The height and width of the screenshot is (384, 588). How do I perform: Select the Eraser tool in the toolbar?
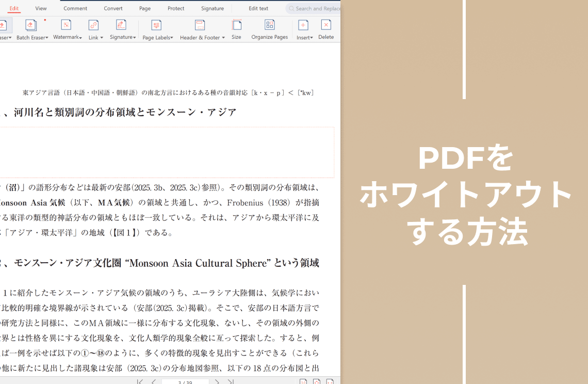click(x=3, y=26)
